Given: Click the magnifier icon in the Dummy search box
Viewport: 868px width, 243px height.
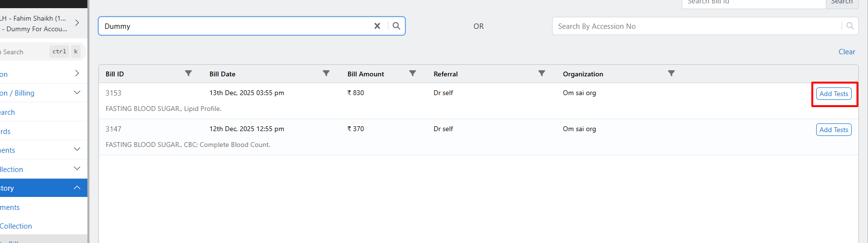Looking at the screenshot, I should tap(397, 26).
